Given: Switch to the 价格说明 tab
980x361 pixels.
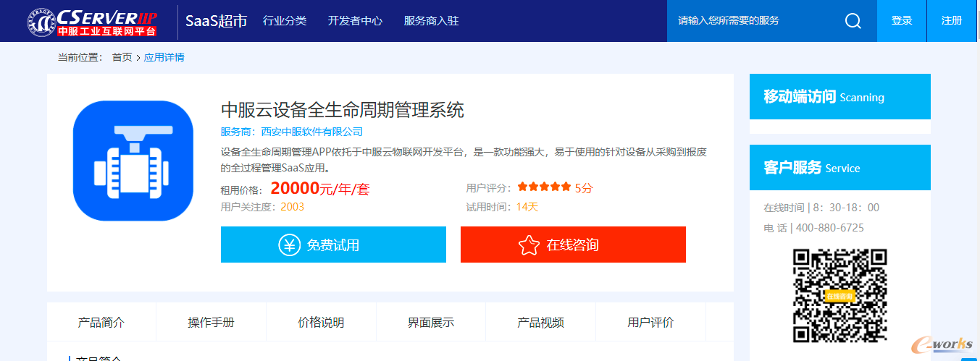Looking at the screenshot, I should point(321,322).
